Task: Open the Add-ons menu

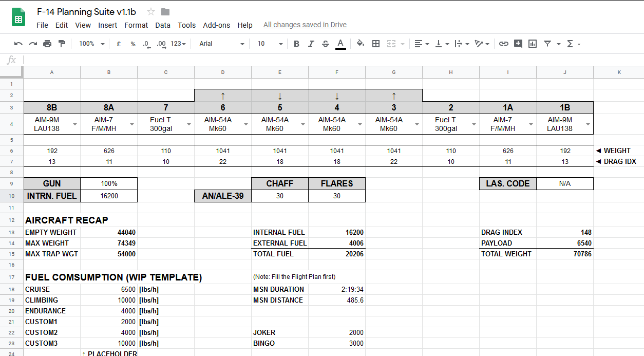Action: 216,25
